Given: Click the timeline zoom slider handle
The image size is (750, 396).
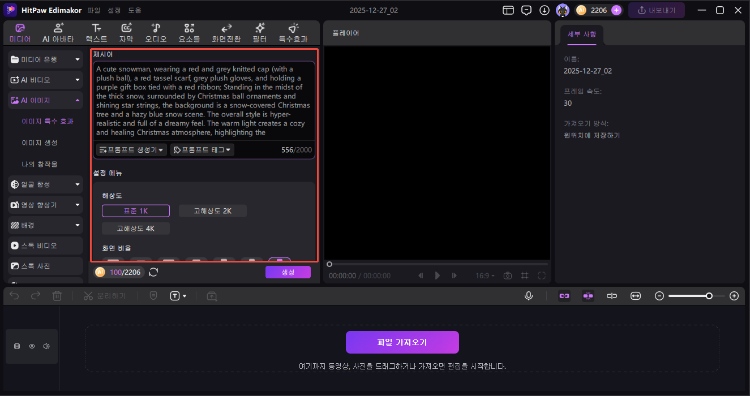Looking at the screenshot, I should [709, 296].
